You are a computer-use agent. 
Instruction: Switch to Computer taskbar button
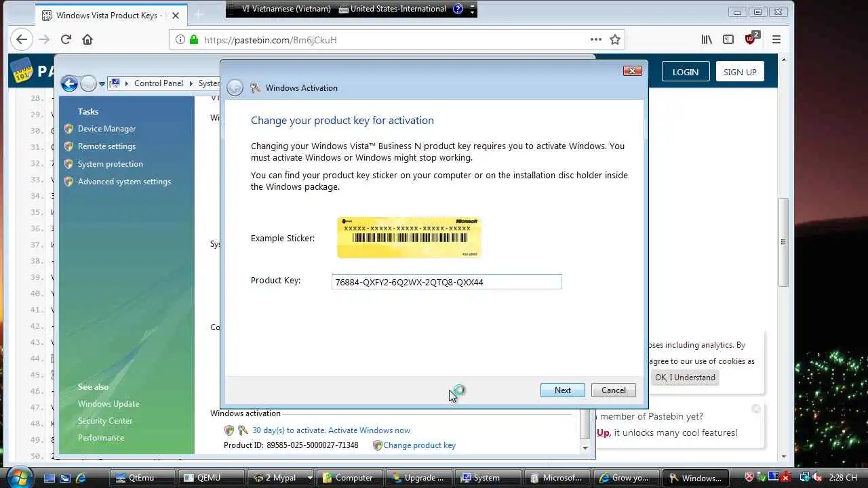click(x=350, y=478)
